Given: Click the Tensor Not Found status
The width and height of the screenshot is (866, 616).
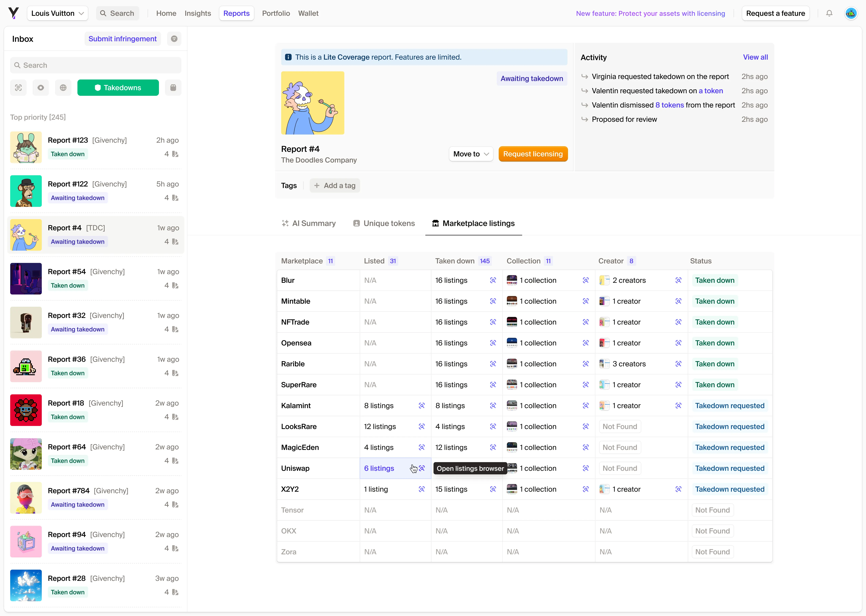Looking at the screenshot, I should point(712,510).
